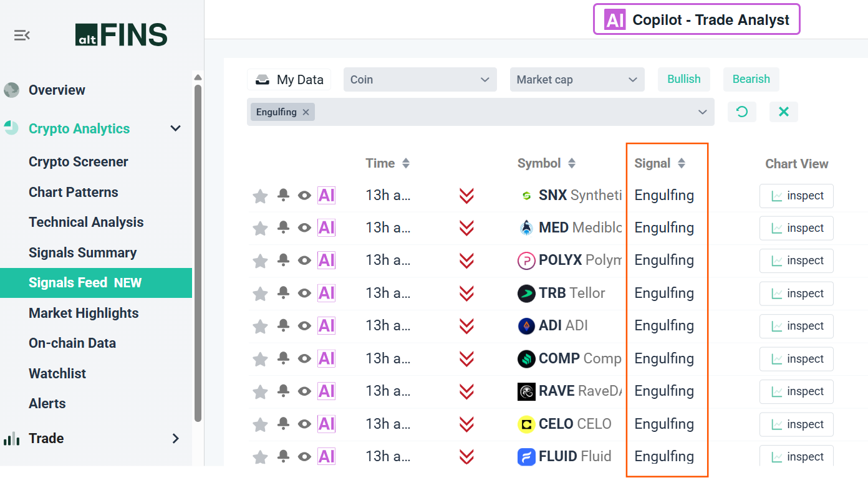Open AI analysis for TRB row

(x=327, y=293)
